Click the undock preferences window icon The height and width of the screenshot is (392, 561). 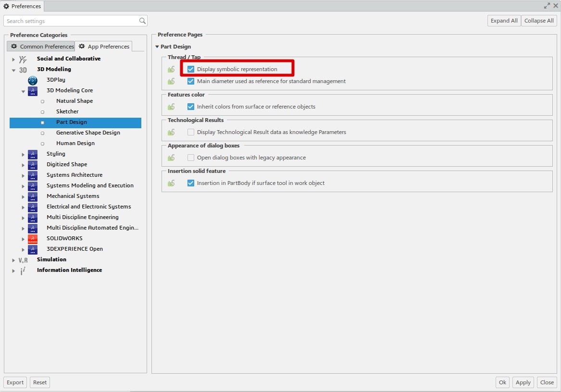coord(547,6)
